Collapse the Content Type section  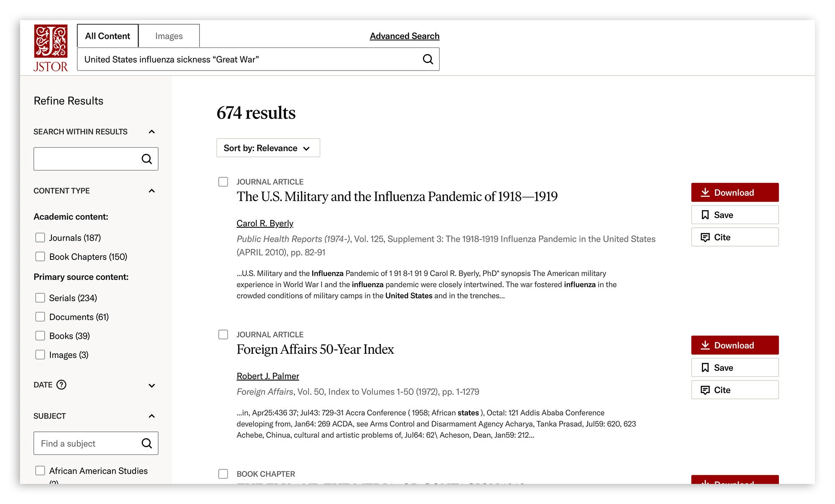pyautogui.click(x=152, y=191)
